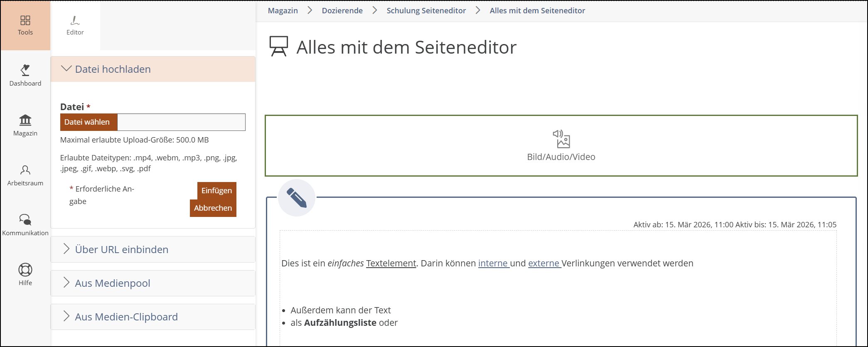Navigate to Dozierende in breadcrumb

(342, 11)
